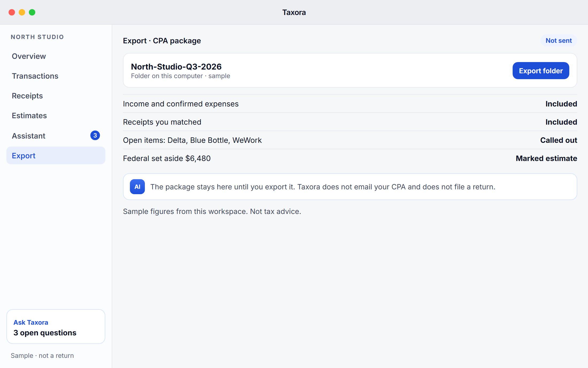Image resolution: width=588 pixels, height=368 pixels.
Task: Click the 'Folder on this computer · sample' text
Action: 180,76
